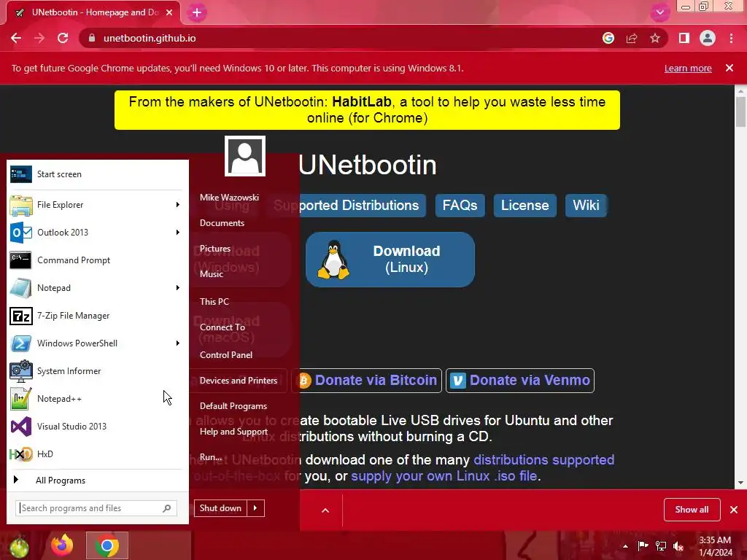This screenshot has width=747, height=560.
Task: Launch Command Prompt icon
Action: coord(21,260)
